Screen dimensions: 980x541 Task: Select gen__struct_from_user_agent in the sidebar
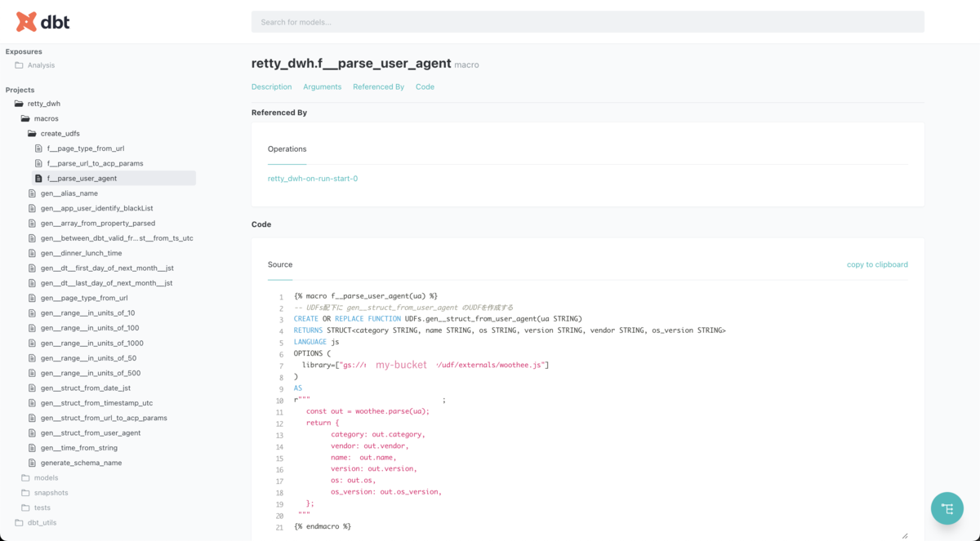click(x=90, y=432)
